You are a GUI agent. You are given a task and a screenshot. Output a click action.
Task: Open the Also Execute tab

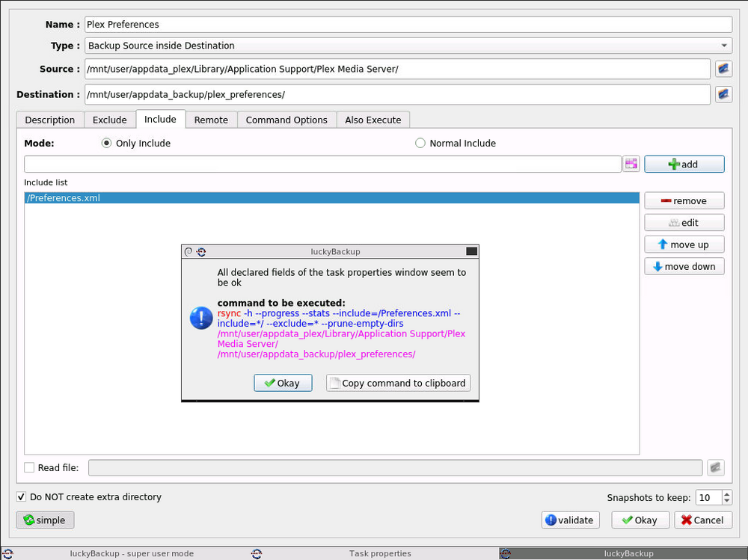[373, 120]
